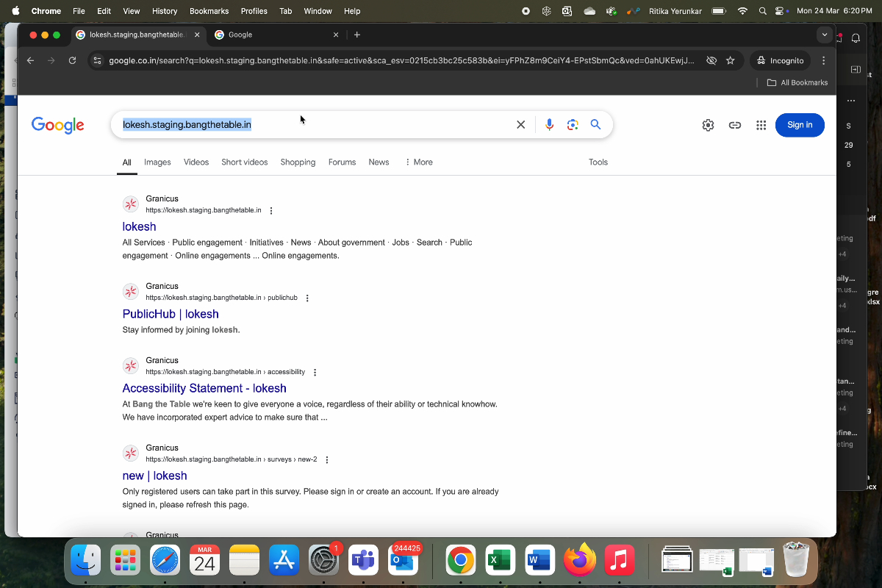Open Finder from the Dock
This screenshot has height=588, width=882.
pyautogui.click(x=85, y=562)
